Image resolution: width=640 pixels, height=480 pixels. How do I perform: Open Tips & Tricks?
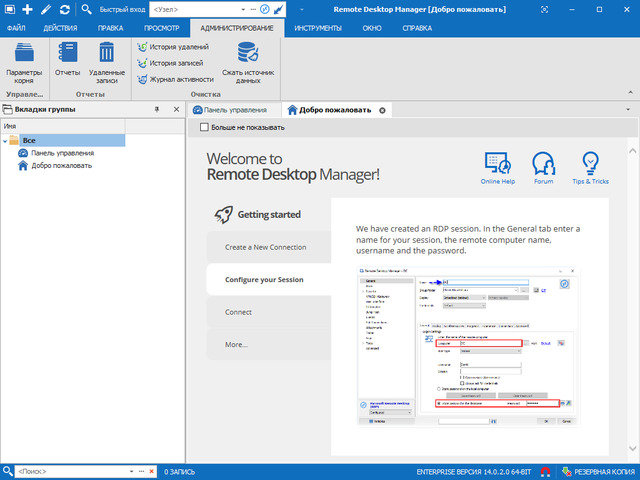590,168
